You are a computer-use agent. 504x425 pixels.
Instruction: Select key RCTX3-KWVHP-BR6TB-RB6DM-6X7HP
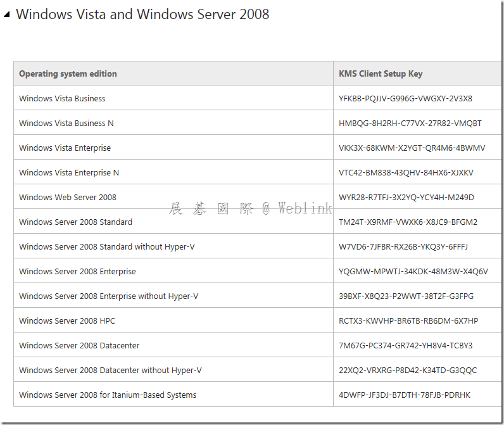click(x=408, y=321)
